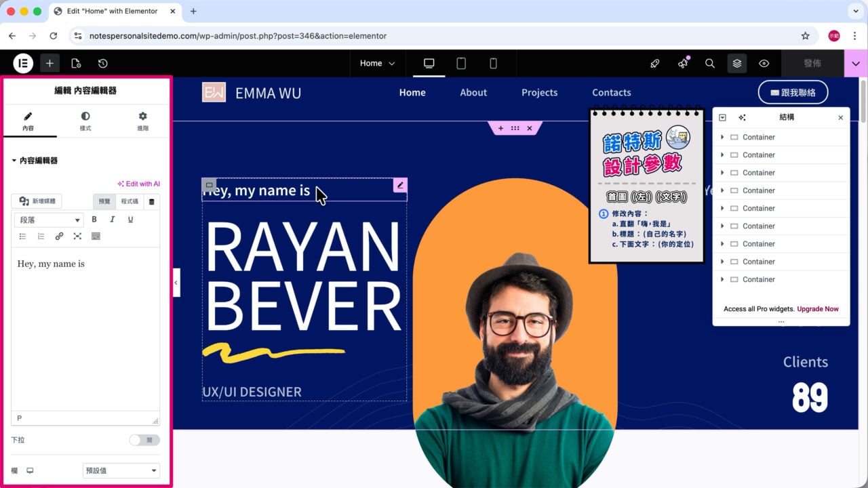Click the 新增媒體 add media button
The height and width of the screenshot is (488, 868).
(38, 201)
